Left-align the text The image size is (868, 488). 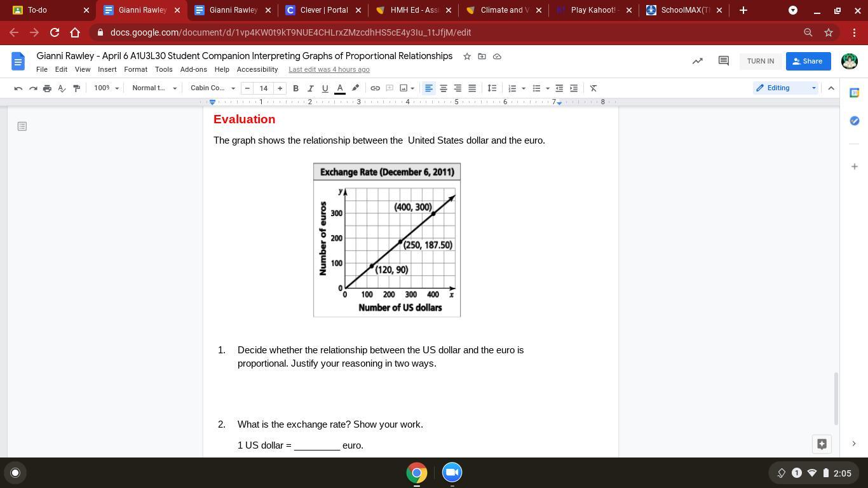[x=429, y=88]
